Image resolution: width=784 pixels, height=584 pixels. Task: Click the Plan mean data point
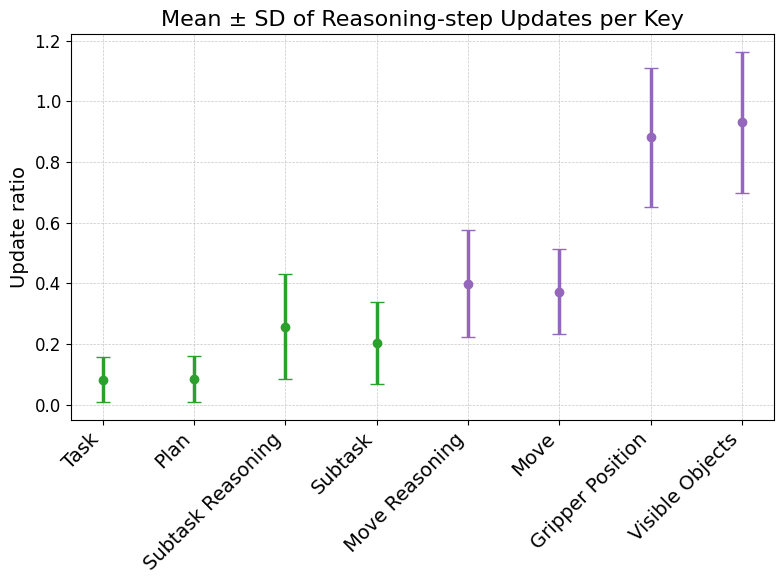tap(194, 379)
